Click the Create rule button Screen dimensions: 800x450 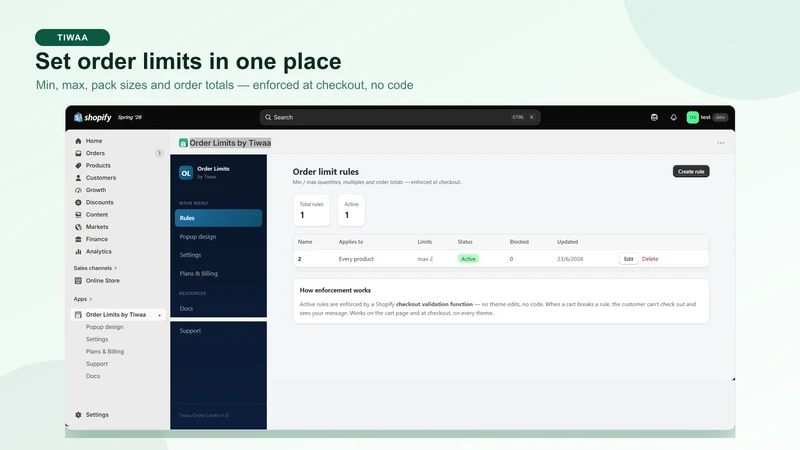pos(691,171)
